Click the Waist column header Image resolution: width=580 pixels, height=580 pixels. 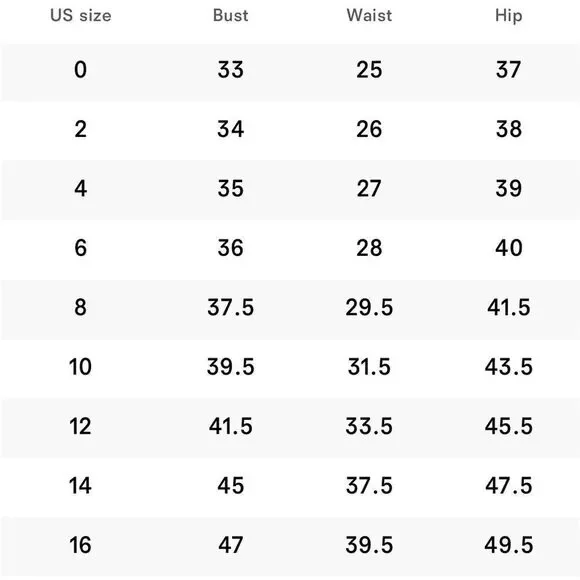pyautogui.click(x=369, y=16)
